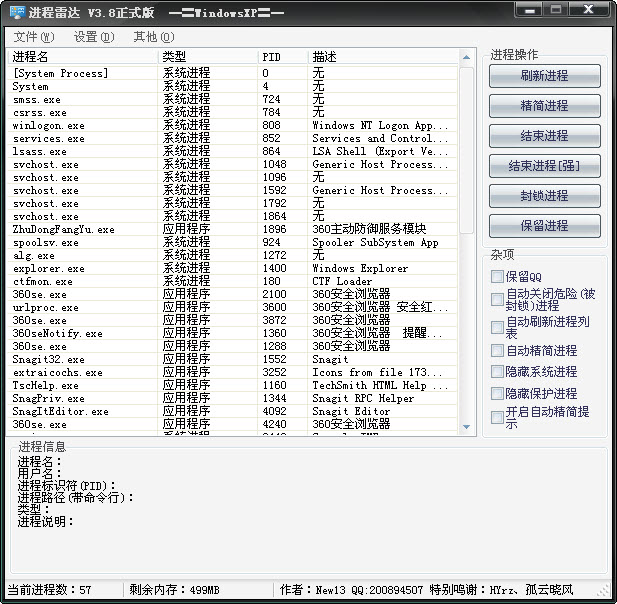Viewport: 617px width, 604px height.
Task: Select the SnagItEditor.exe process row
Action: click(233, 411)
